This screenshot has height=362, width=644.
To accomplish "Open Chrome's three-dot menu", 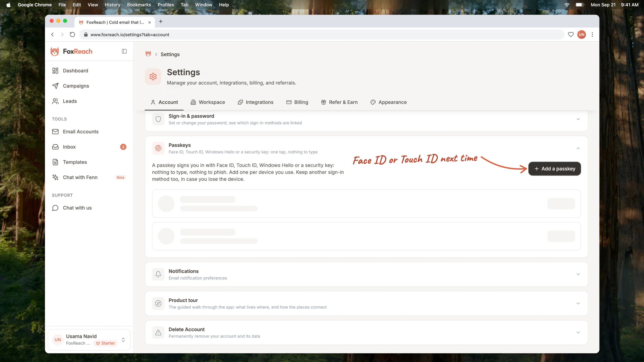I will pyautogui.click(x=592, y=34).
